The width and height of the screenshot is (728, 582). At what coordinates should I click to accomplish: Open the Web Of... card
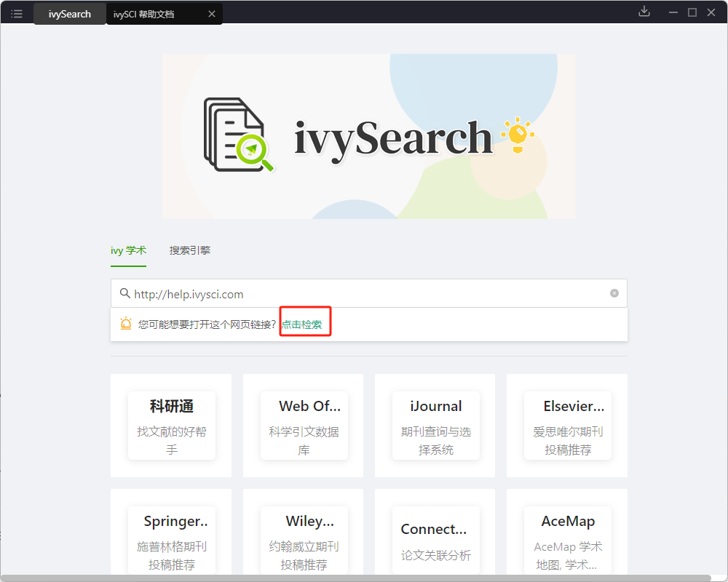304,426
